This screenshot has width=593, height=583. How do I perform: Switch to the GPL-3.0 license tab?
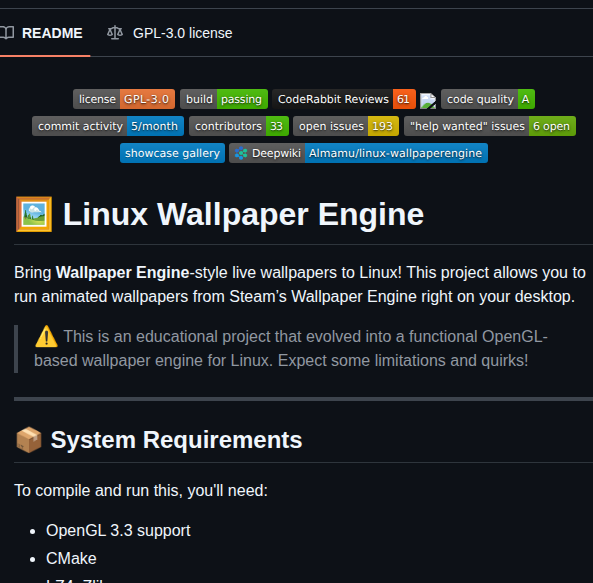(x=169, y=33)
